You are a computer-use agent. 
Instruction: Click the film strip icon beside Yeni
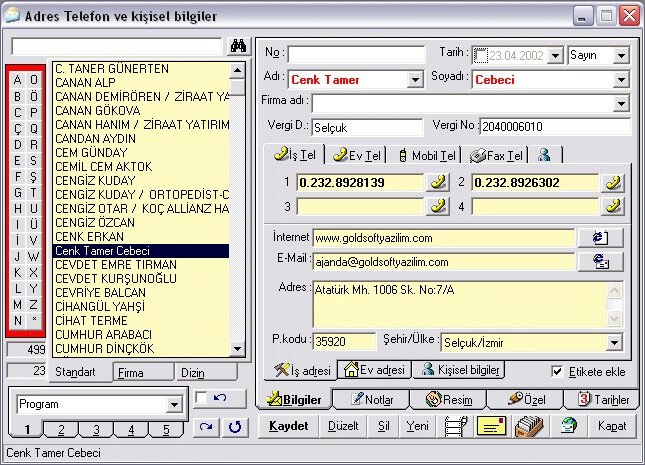(456, 426)
